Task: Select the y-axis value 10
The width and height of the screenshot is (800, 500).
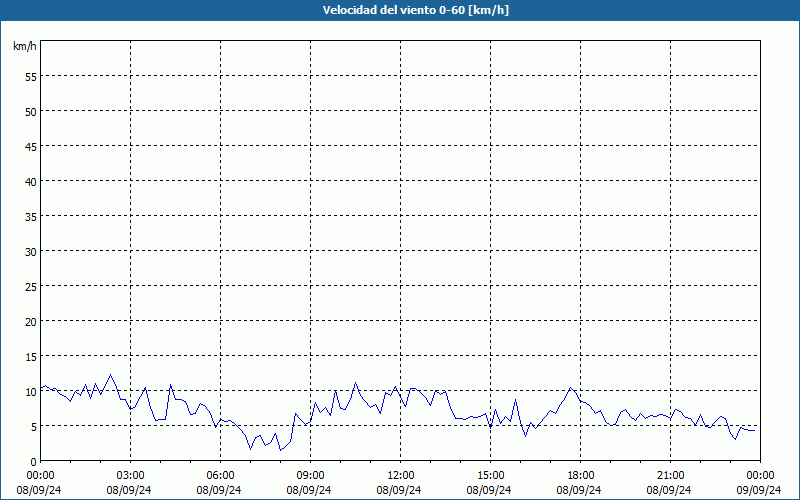Action: (x=31, y=391)
